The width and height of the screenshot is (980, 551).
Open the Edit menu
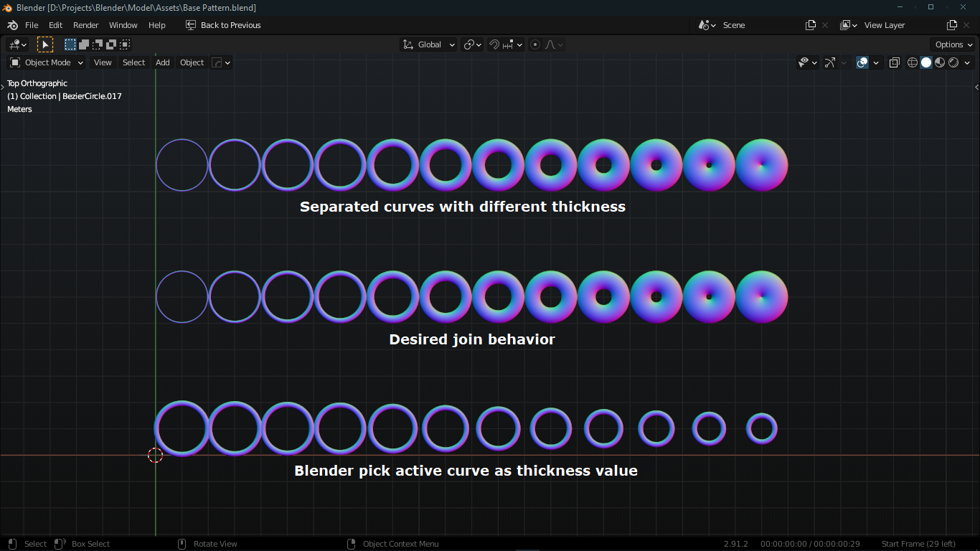click(55, 25)
